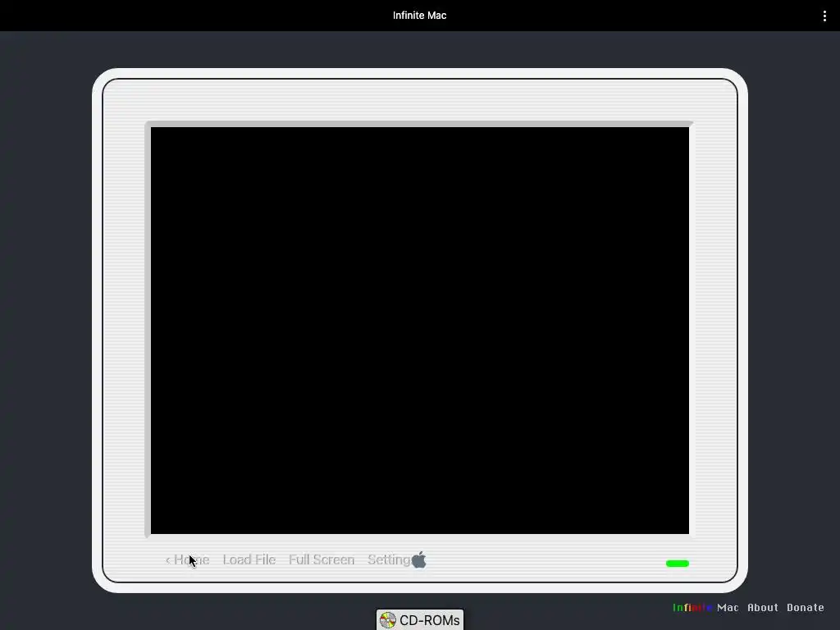Enter Full Screen mode
The width and height of the screenshot is (840, 630).
click(322, 559)
